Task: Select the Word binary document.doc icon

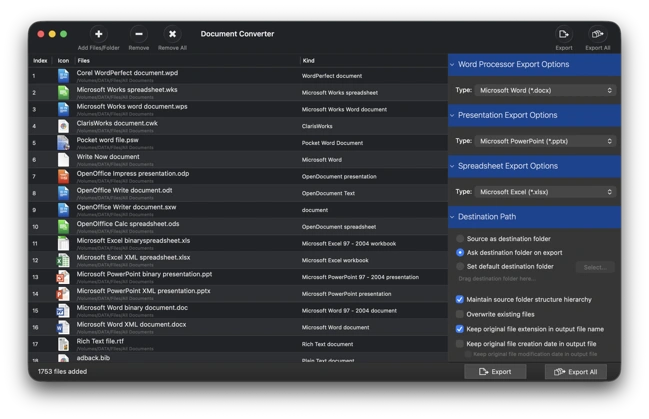Action: click(x=63, y=311)
